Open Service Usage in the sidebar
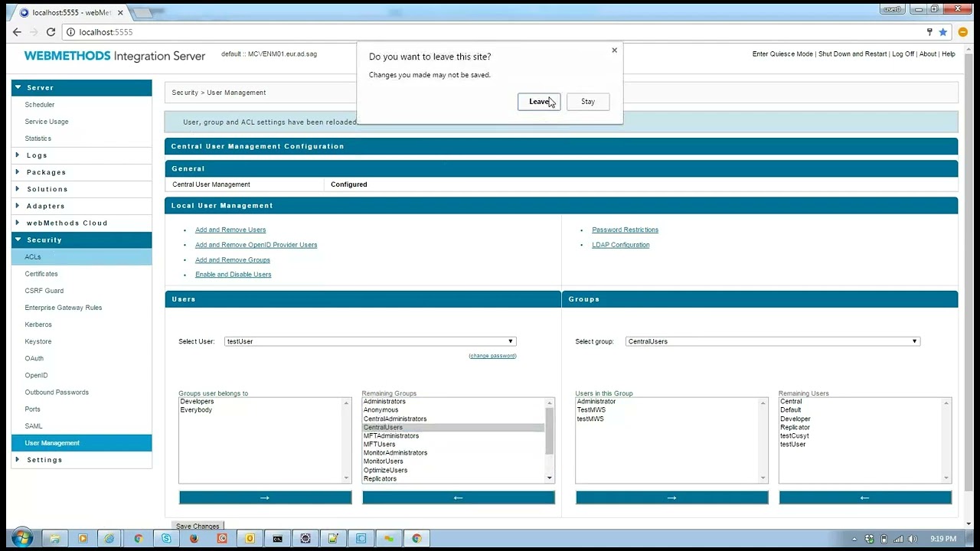Image resolution: width=980 pixels, height=551 pixels. pos(47,122)
